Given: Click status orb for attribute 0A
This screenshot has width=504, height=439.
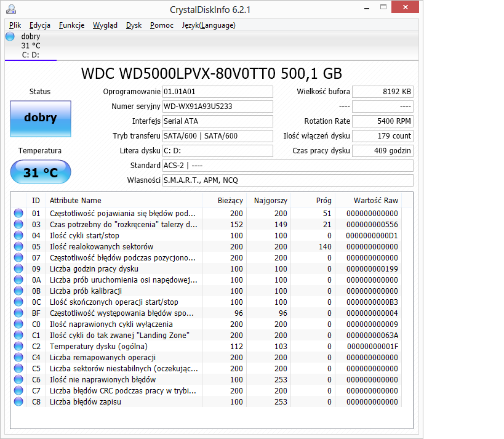Looking at the screenshot, I should click(18, 280).
